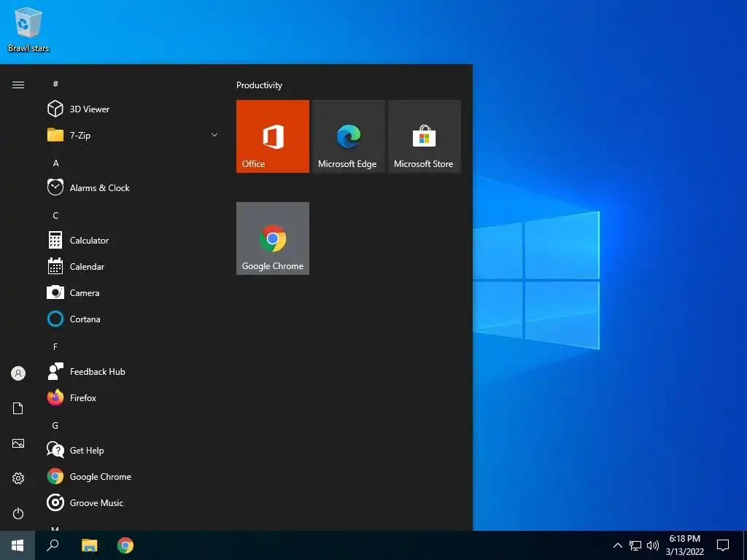This screenshot has height=560, width=747.
Task: Open Feedback Hub app
Action: click(x=133, y=371)
